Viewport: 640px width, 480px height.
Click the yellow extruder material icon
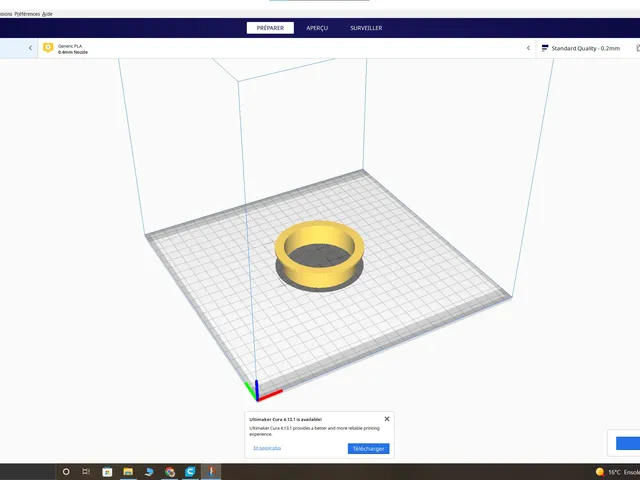[48, 48]
